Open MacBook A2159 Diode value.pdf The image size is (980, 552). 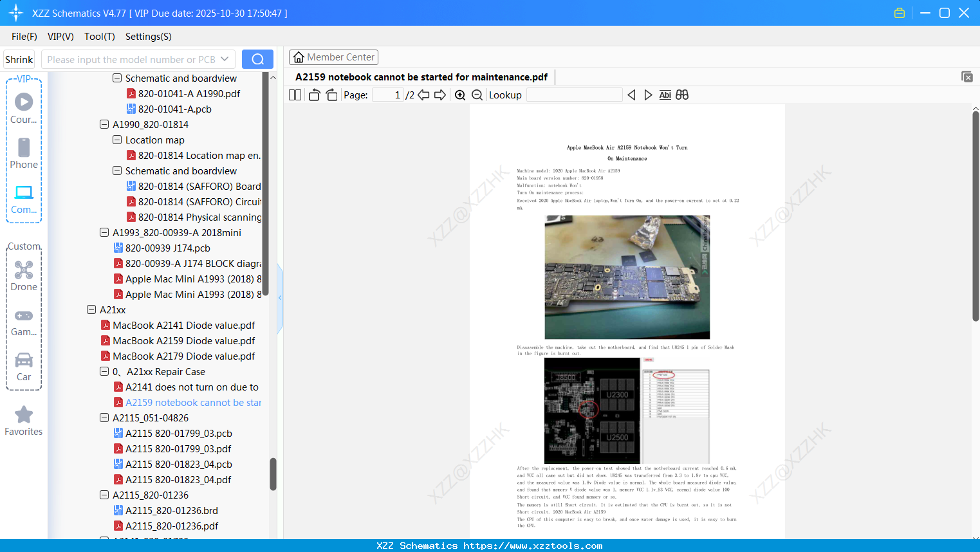coord(183,341)
